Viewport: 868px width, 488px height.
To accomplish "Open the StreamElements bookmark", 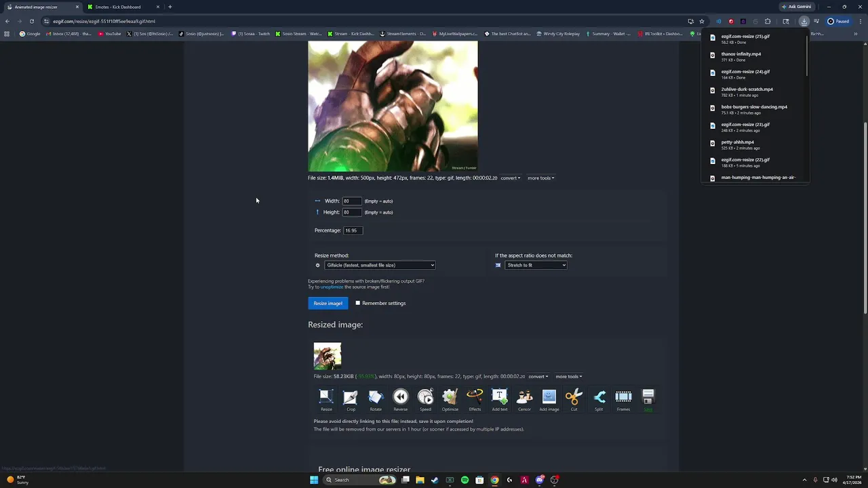I will tap(403, 34).
